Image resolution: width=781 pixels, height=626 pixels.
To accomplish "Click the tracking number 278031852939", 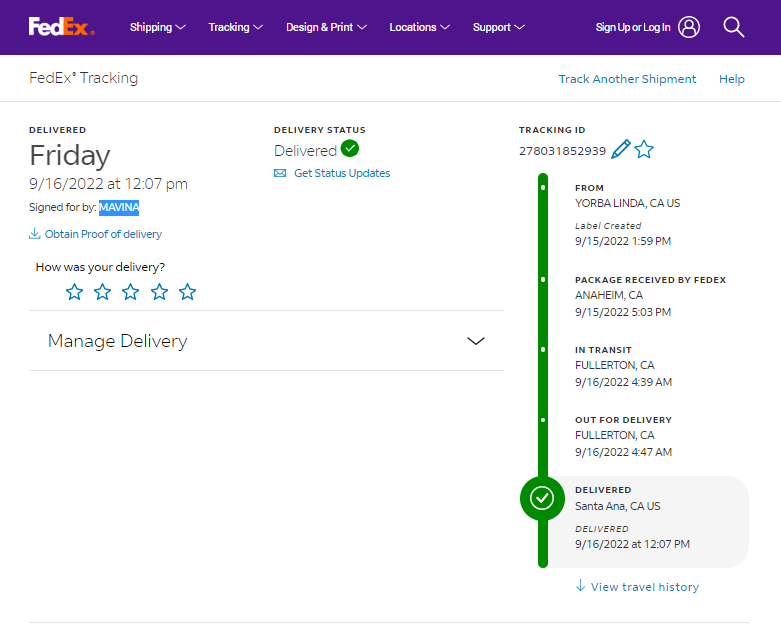I will click(562, 151).
